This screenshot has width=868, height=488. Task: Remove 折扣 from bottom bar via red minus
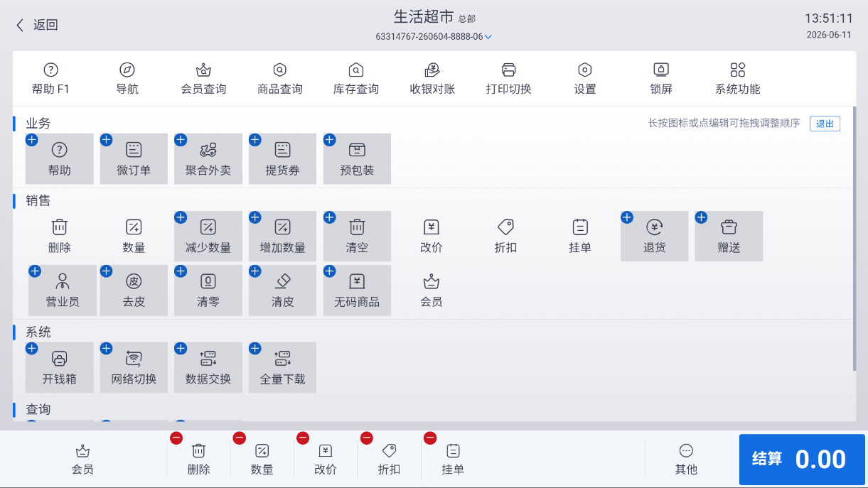(x=367, y=438)
